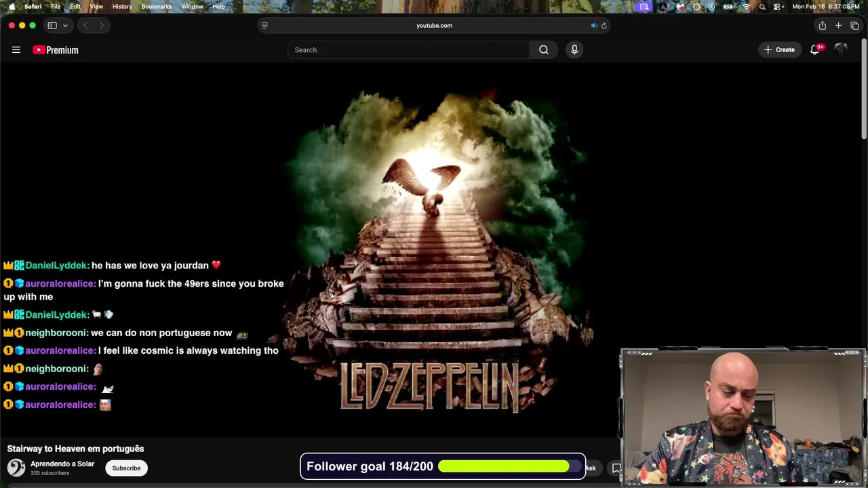The image size is (868, 488).
Task: Click the Safari share icon
Action: [x=822, y=25]
